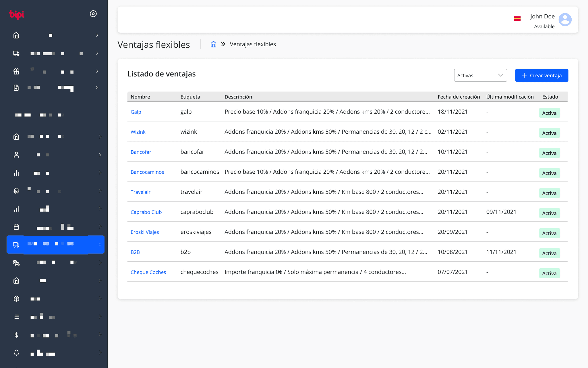
Task: Click the cube package icon in sidebar
Action: 16,299
